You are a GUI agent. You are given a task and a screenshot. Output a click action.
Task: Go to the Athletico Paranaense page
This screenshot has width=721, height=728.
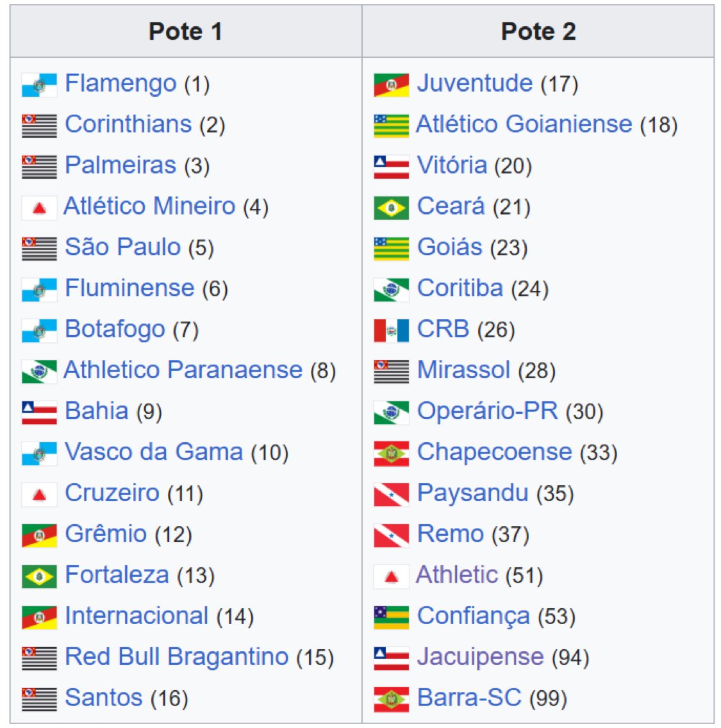click(183, 370)
